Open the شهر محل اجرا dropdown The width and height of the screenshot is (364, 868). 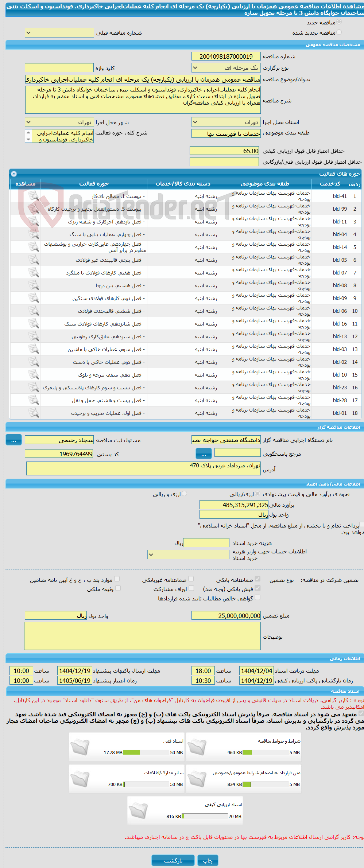click(x=59, y=122)
